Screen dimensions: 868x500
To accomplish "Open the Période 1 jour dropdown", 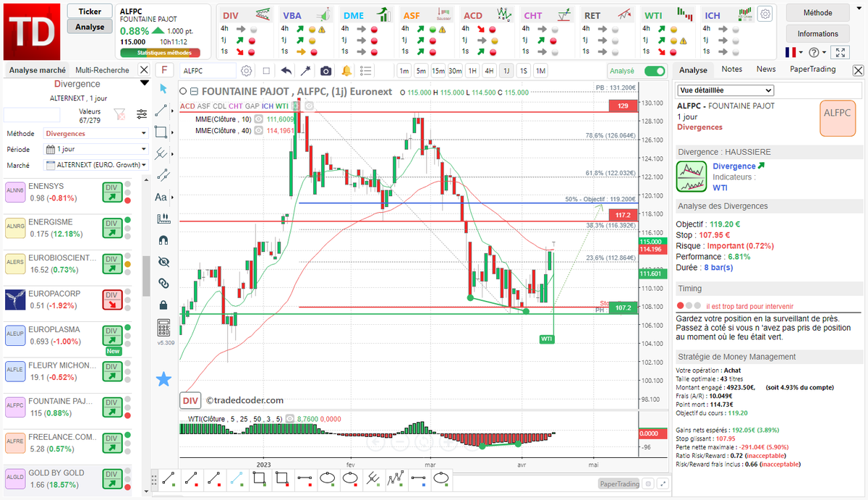I will coord(95,149).
